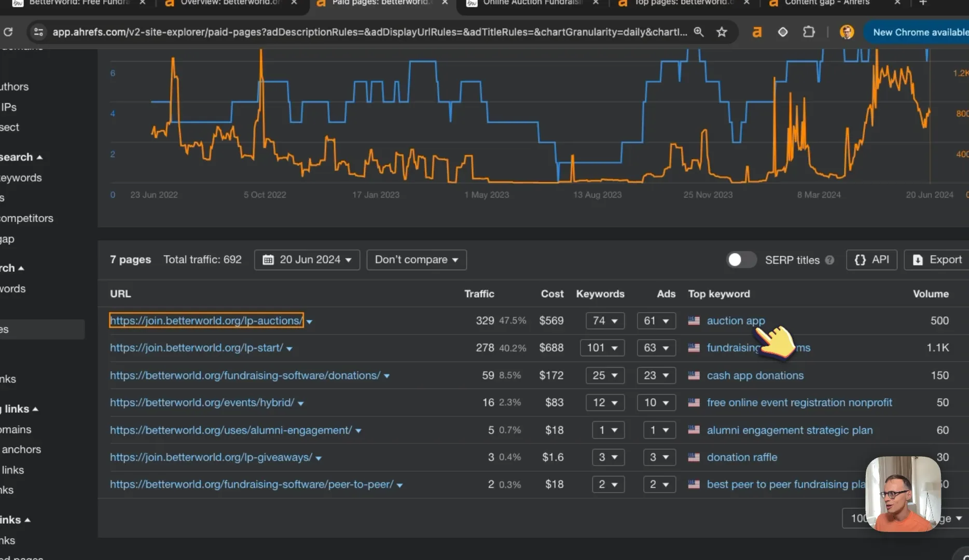Click the Export button
The height and width of the screenshot is (560, 969).
click(937, 260)
